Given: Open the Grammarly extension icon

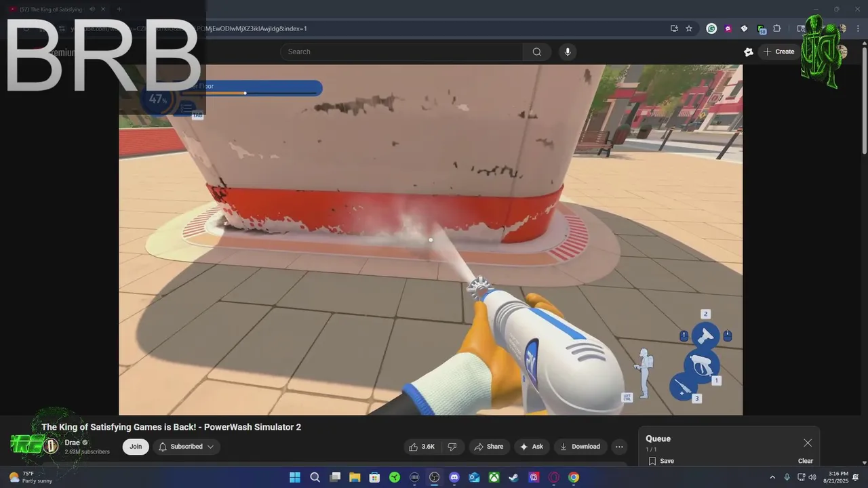Looking at the screenshot, I should point(711,28).
